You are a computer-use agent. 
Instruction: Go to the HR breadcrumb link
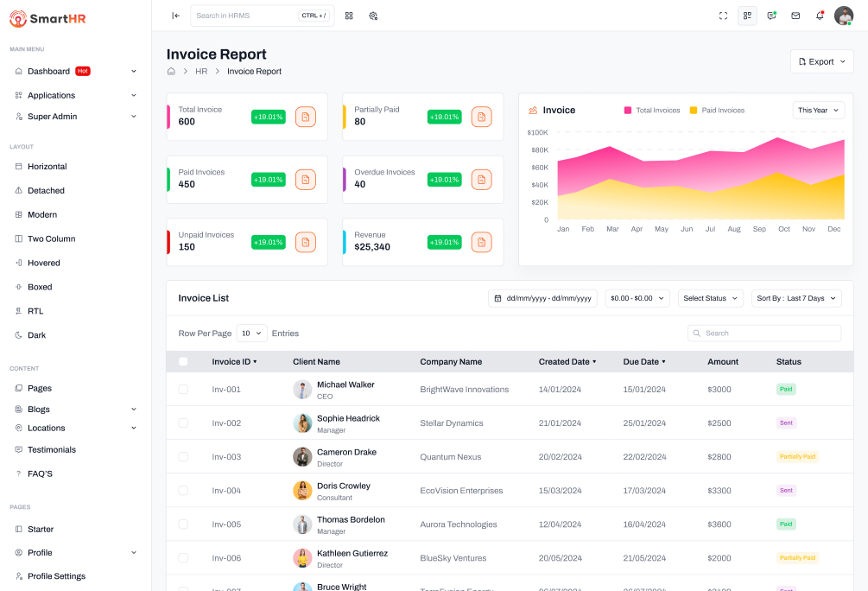tap(201, 72)
